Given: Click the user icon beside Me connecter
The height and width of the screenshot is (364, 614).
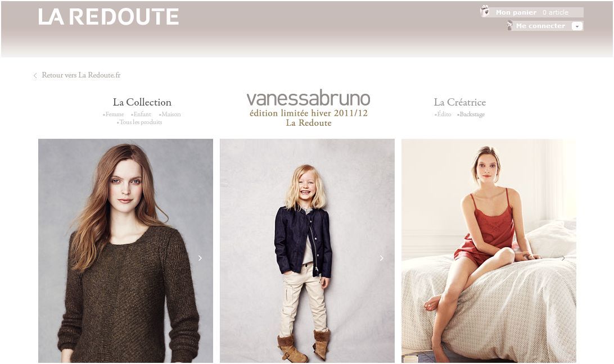Looking at the screenshot, I should point(509,26).
